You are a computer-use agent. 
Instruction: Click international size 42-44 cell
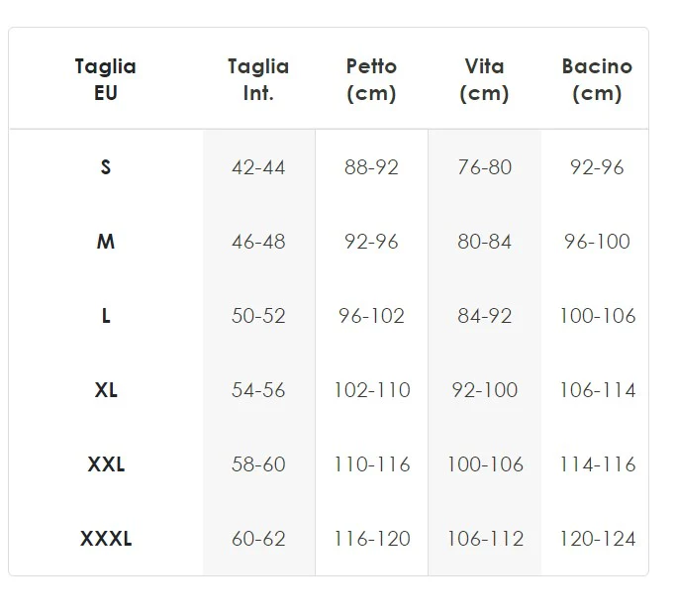click(258, 167)
